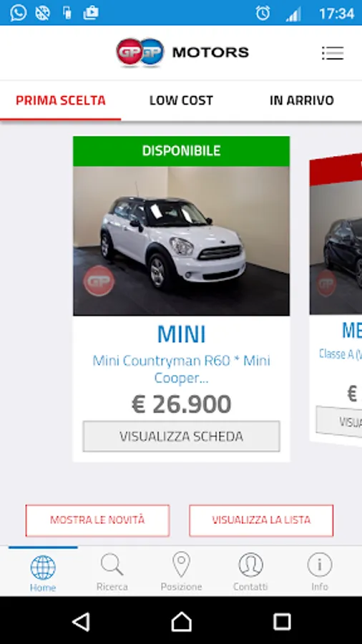Viewport: 362px width, 644px height.
Task: Switch to the IN ARRIVO tab
Action: 302,101
